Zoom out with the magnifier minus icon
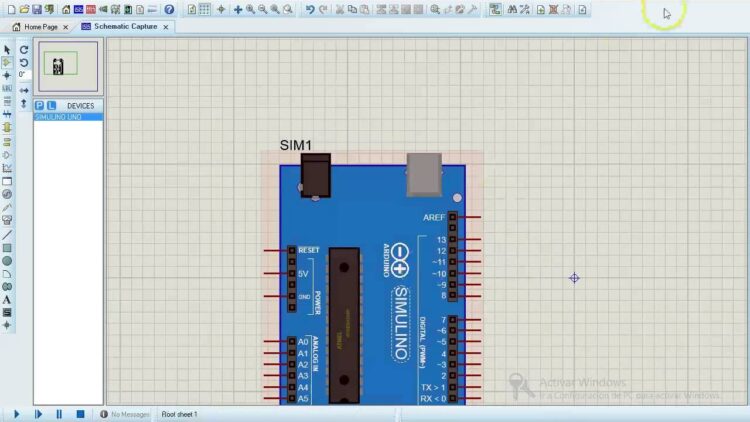Image resolution: width=750 pixels, height=422 pixels. pyautogui.click(x=263, y=10)
